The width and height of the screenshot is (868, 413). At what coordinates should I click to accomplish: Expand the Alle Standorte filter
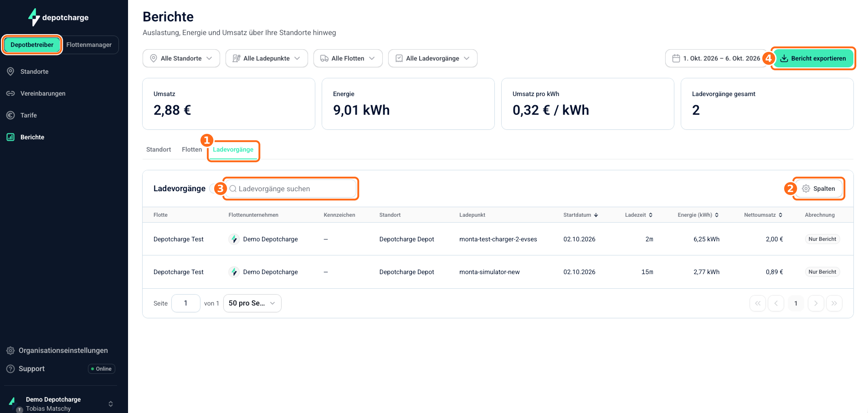click(x=181, y=58)
